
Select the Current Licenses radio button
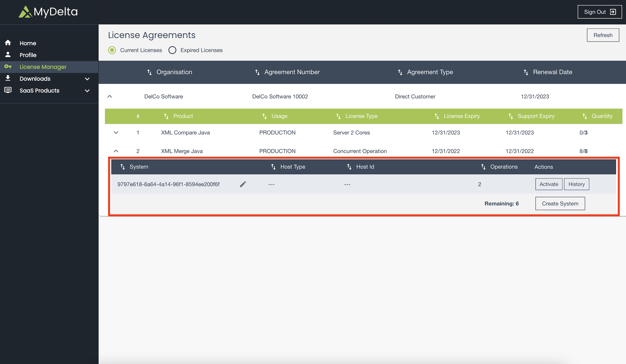click(112, 50)
